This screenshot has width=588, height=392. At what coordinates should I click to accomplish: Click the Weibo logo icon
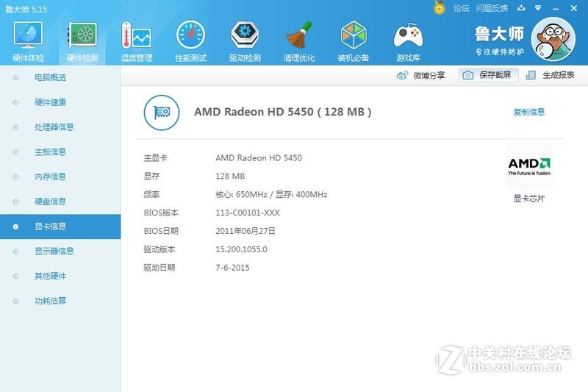pos(402,76)
